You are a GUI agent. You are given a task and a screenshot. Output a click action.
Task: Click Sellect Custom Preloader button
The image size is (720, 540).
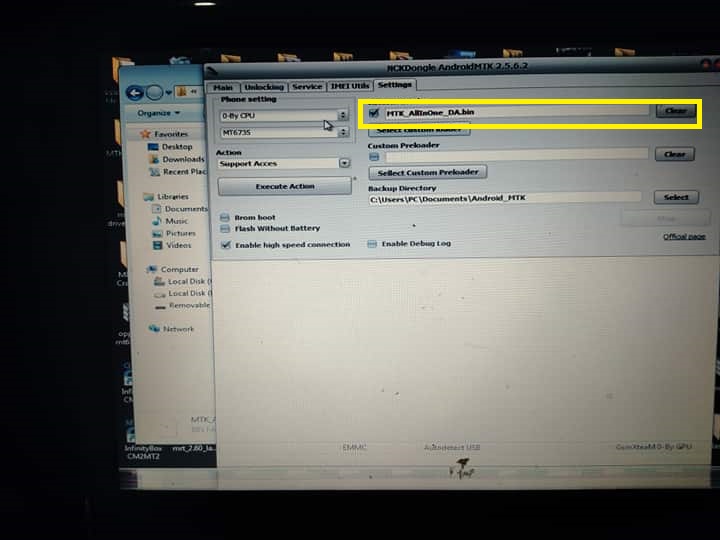coord(428,173)
